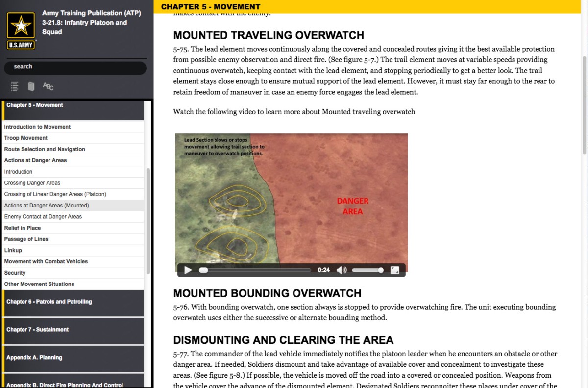The width and height of the screenshot is (588, 388).
Task: Activate the Relief in Place topic
Action: pyautogui.click(x=22, y=228)
